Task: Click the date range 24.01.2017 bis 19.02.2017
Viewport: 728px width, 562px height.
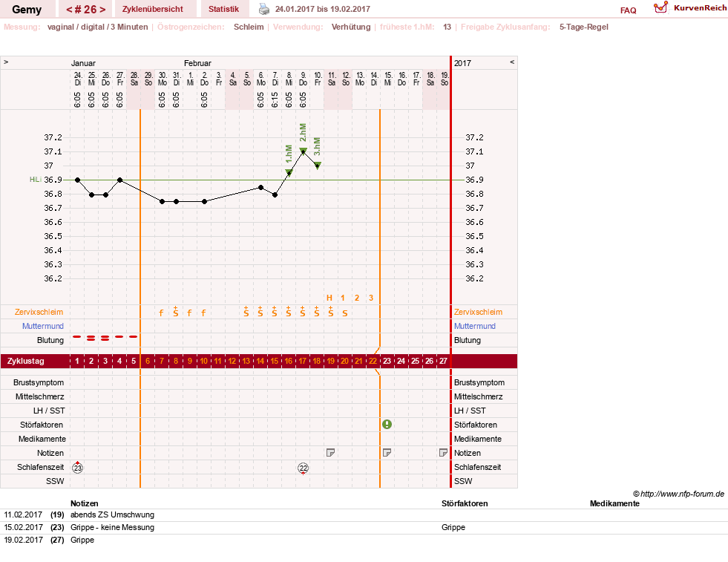Action: pos(323,9)
